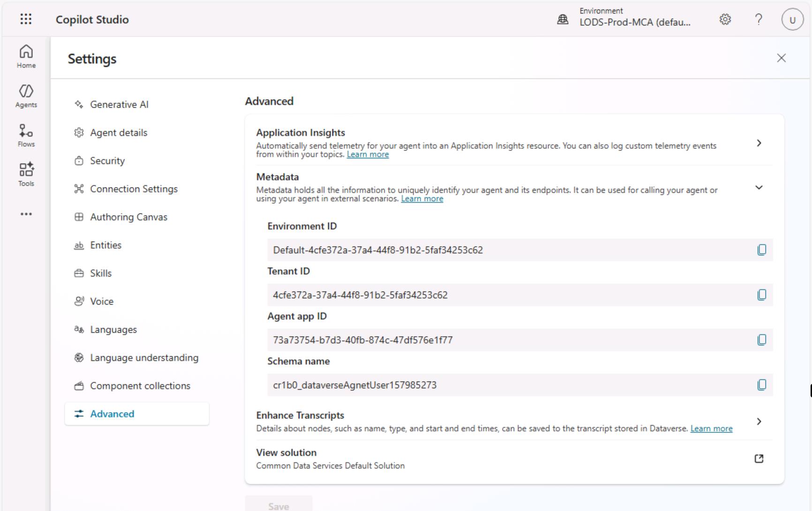Switch to the Security settings tab
812x511 pixels.
107,161
